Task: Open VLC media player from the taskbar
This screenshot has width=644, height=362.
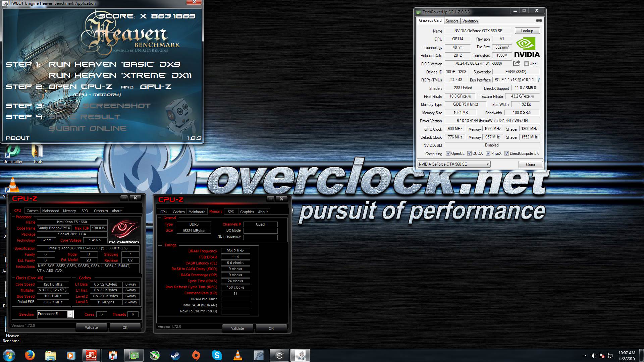Action: tap(238, 355)
